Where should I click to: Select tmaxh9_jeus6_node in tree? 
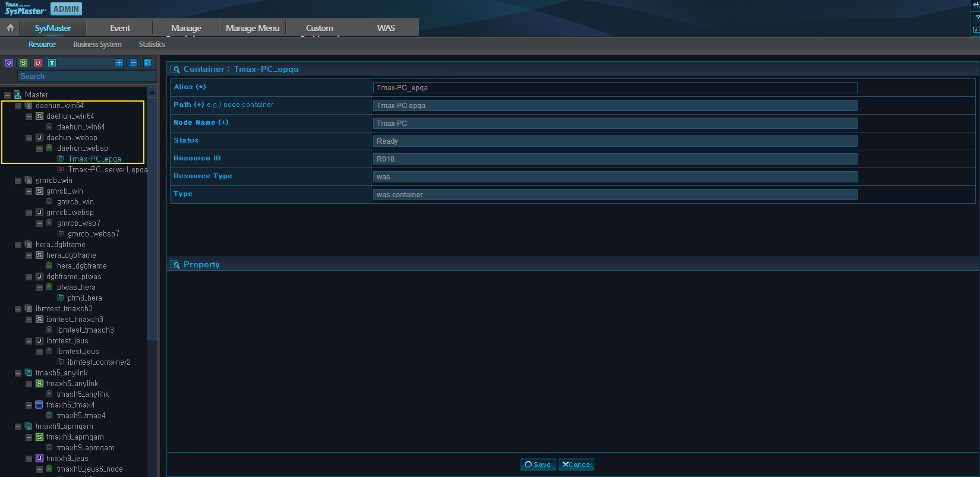click(x=90, y=469)
